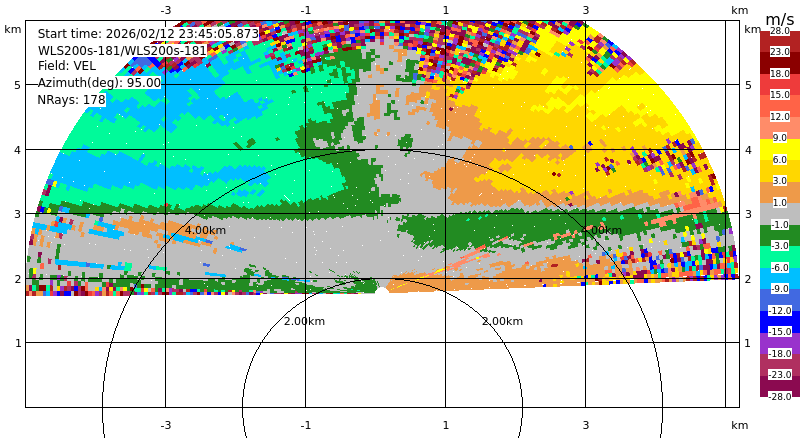Click the right axis 1 tick label
Viewport: 800px width, 438px height.
click(748, 343)
